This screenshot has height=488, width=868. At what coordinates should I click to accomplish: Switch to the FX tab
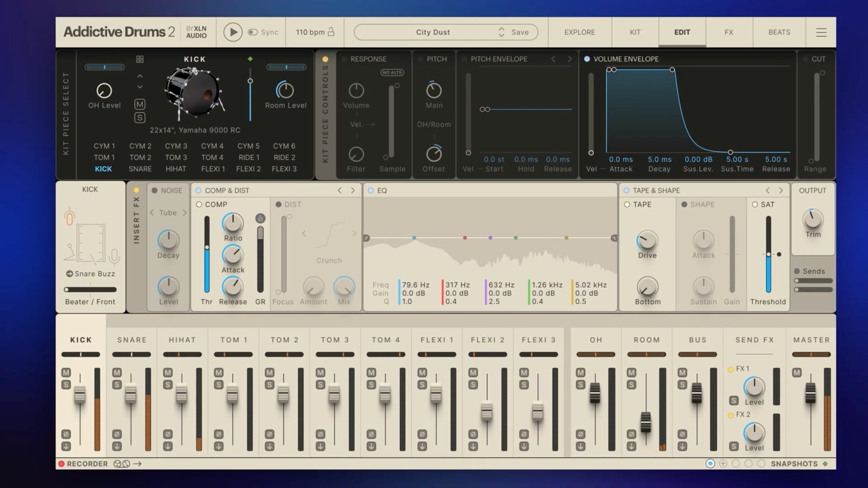(x=729, y=32)
